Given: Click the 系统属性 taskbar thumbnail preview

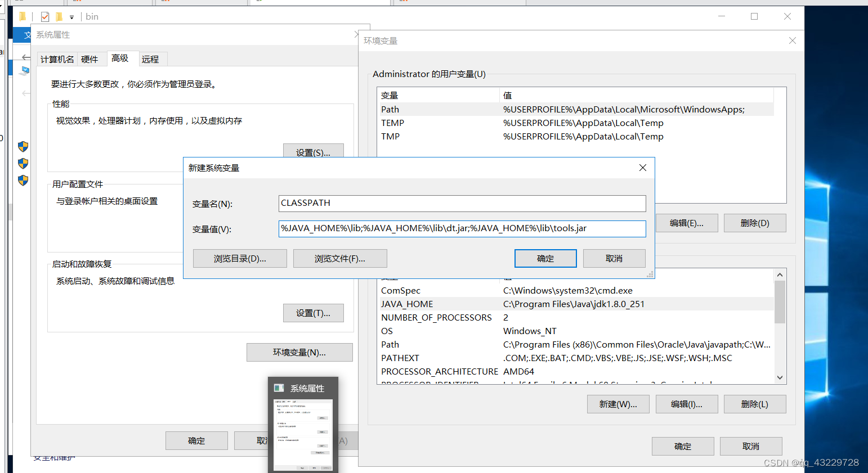Looking at the screenshot, I should point(302,424).
